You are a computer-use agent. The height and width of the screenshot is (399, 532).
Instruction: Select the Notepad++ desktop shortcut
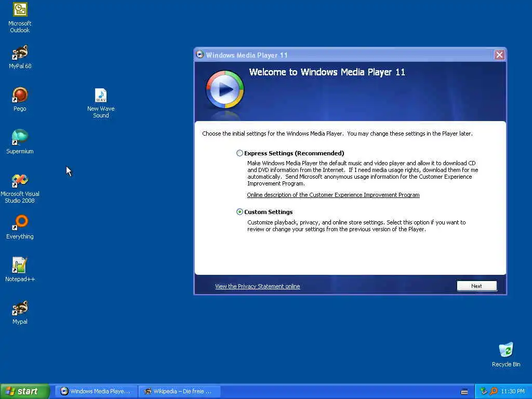pos(20,270)
